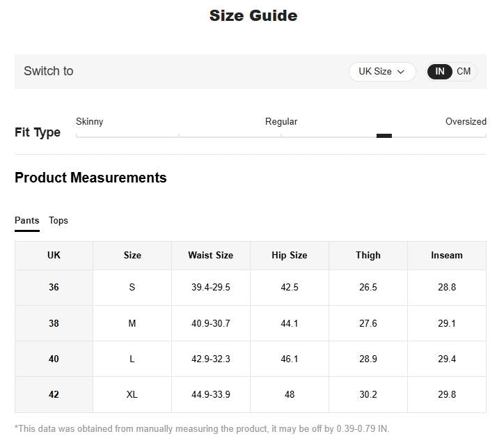Image resolution: width=504 pixels, height=443 pixels.
Task: Click the Waist Size column header
Action: (x=211, y=256)
